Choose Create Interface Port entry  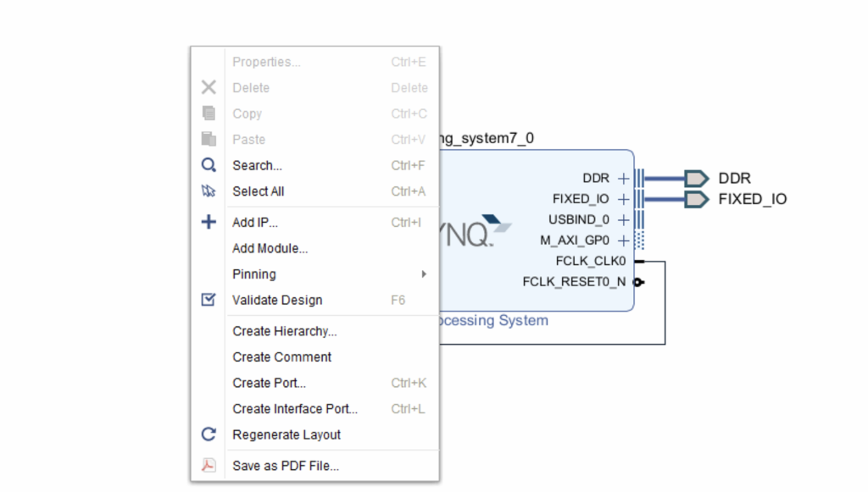(295, 409)
